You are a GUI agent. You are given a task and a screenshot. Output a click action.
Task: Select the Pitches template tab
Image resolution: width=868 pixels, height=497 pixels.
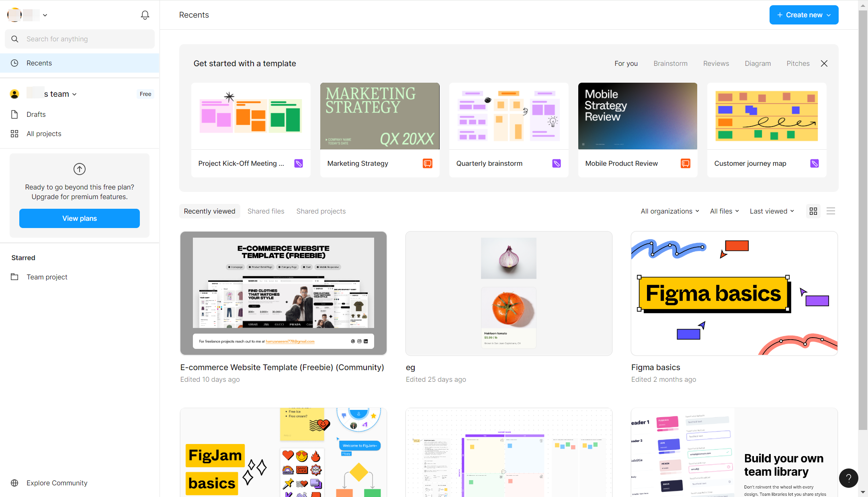(798, 63)
